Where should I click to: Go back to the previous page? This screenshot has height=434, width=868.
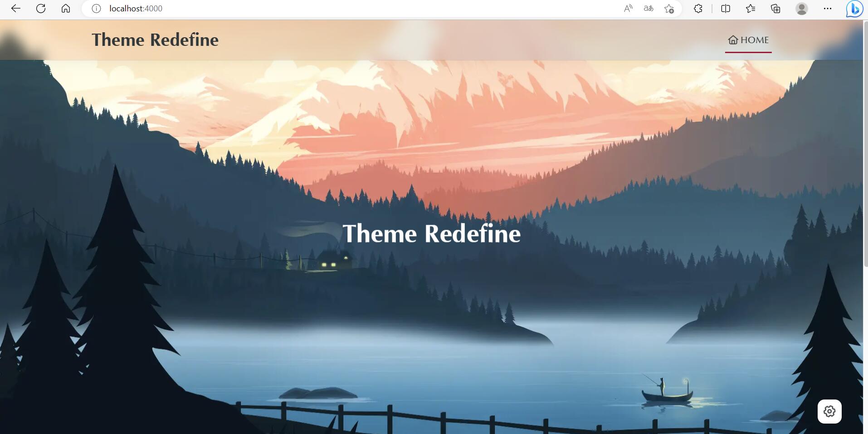(16, 9)
